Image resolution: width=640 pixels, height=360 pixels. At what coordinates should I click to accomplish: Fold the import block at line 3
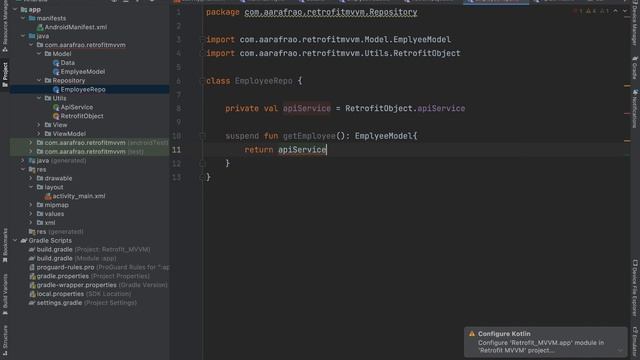click(202, 40)
